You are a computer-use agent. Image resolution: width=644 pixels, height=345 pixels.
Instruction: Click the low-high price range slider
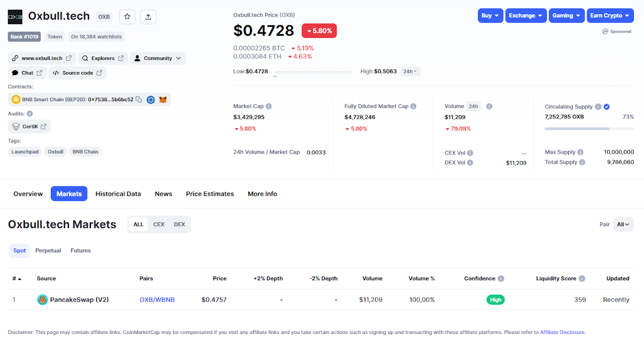coord(314,73)
